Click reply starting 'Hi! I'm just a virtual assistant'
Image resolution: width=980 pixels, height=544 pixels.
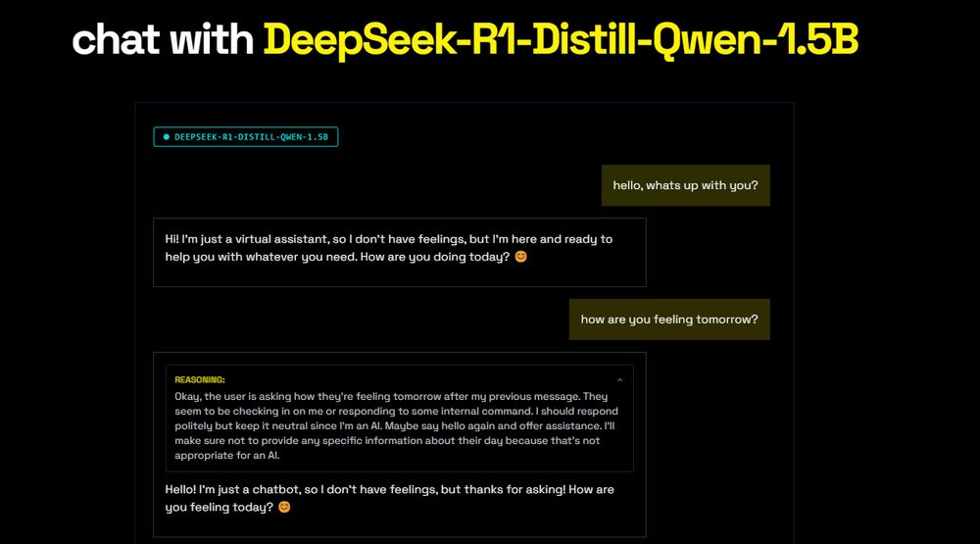(400, 253)
